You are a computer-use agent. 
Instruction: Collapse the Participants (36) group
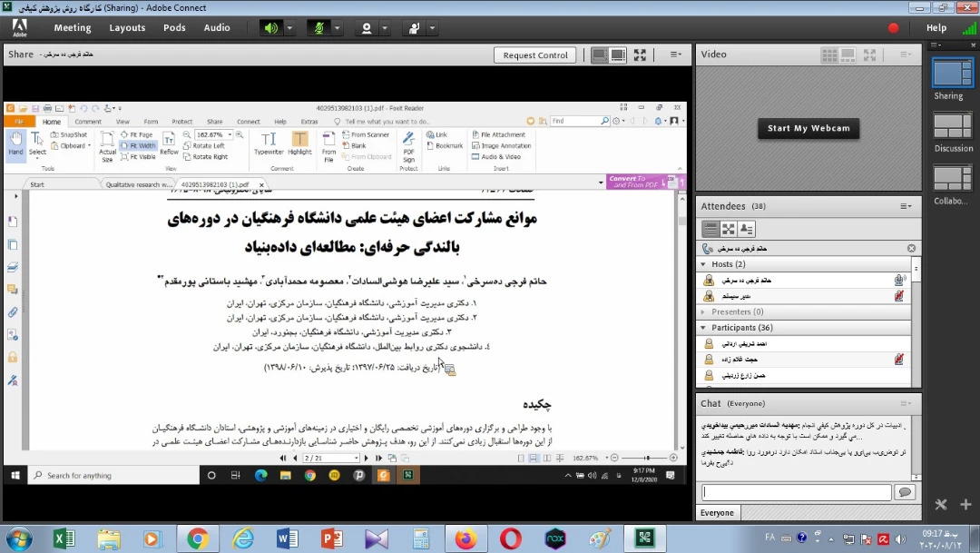coord(703,328)
